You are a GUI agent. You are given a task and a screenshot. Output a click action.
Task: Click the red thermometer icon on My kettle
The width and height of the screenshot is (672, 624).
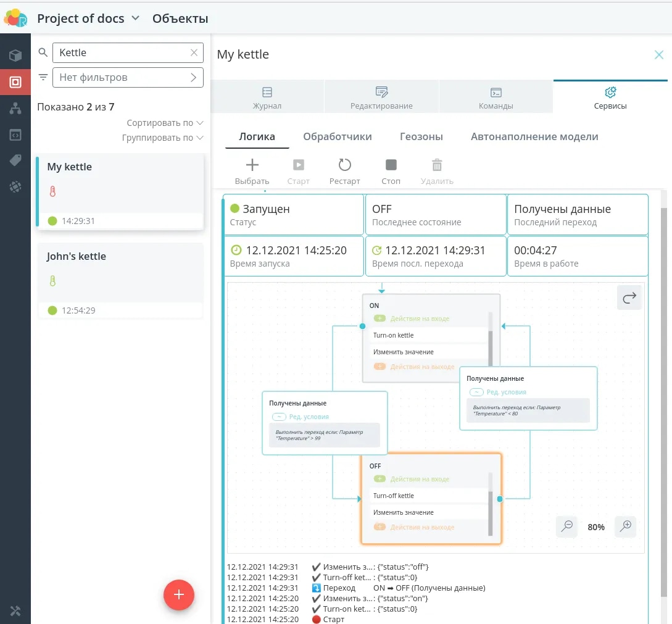pyautogui.click(x=52, y=191)
